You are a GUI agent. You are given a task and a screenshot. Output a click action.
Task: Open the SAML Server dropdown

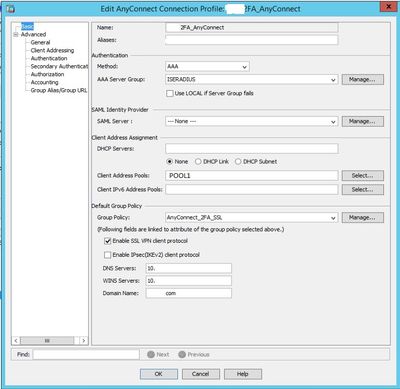333,121
